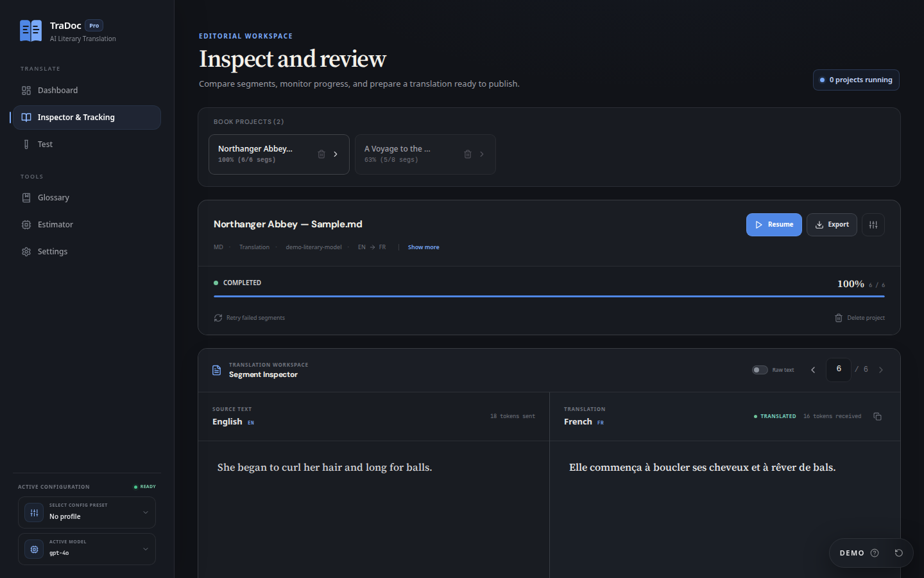Click the Dashboard grid icon

point(26,91)
